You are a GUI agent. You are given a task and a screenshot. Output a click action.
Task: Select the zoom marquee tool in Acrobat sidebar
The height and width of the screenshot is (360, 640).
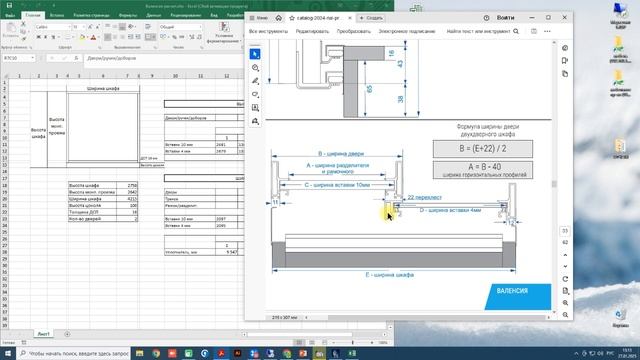click(x=255, y=67)
